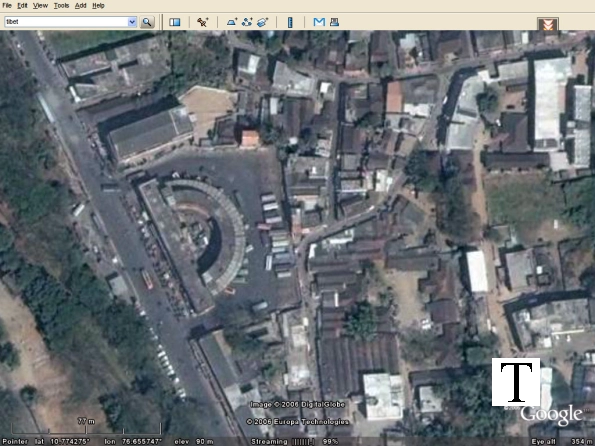Expand the search box dropdown arrow
The height and width of the screenshot is (446, 595).
pyautogui.click(x=132, y=22)
